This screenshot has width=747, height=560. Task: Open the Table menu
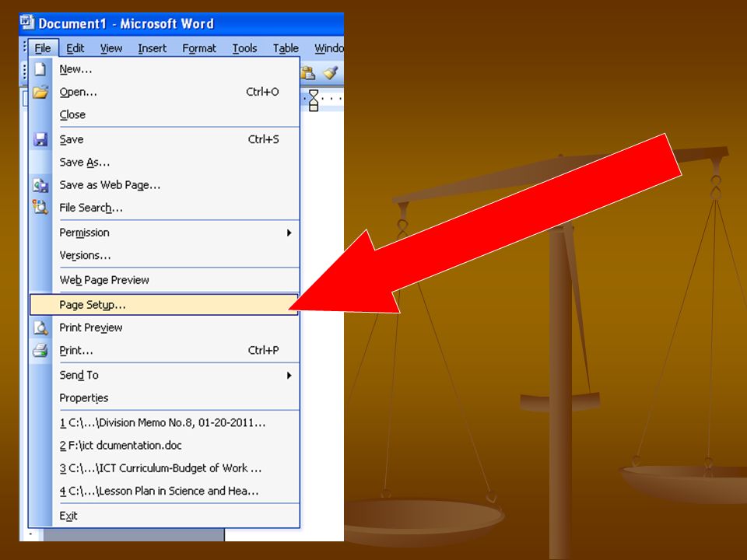pyautogui.click(x=286, y=48)
